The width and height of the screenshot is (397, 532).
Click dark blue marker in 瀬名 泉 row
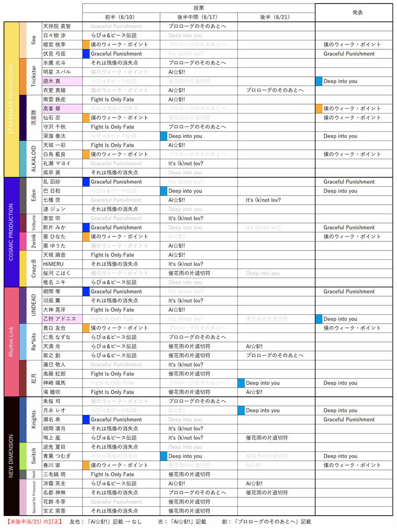[86, 419]
